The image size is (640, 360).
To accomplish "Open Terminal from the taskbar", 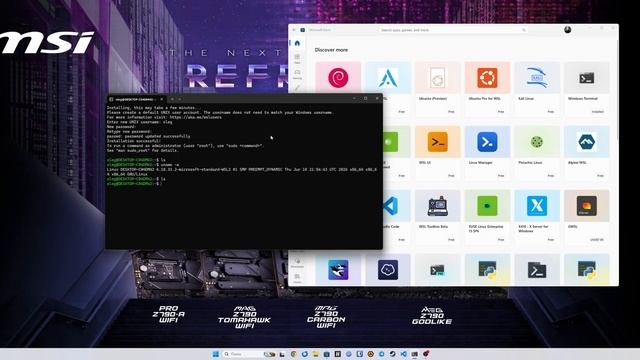I will pos(414,354).
